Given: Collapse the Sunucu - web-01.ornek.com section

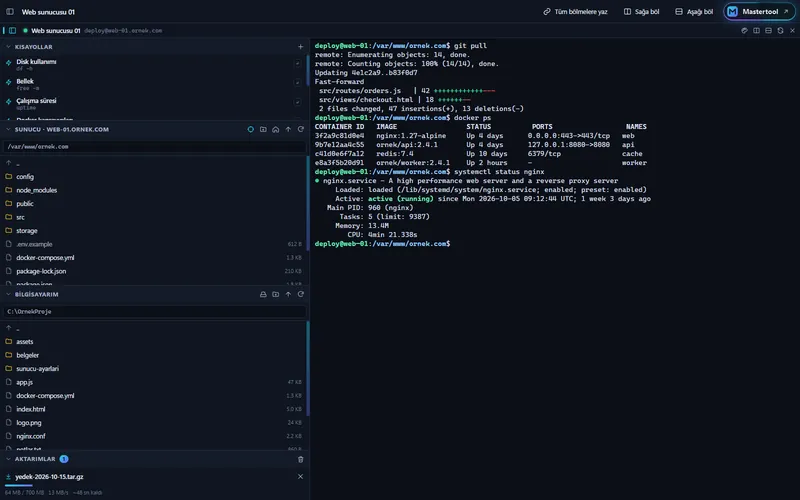Looking at the screenshot, I should [x=8, y=130].
